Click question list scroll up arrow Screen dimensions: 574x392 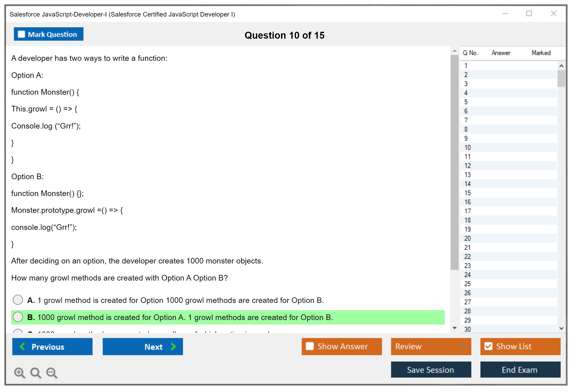click(x=561, y=66)
